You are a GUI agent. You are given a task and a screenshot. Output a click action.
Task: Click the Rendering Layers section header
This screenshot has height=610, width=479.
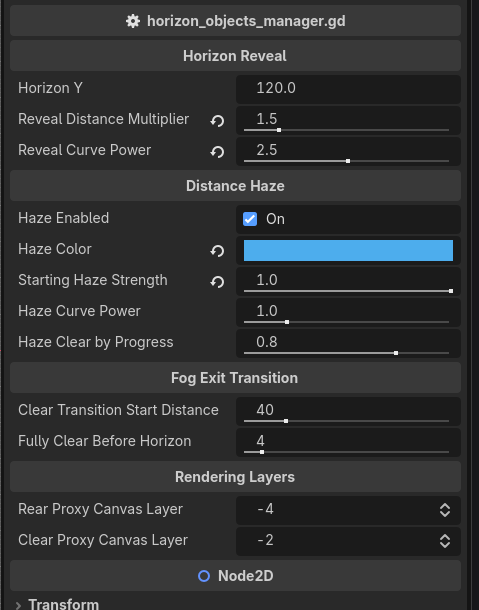coord(235,477)
